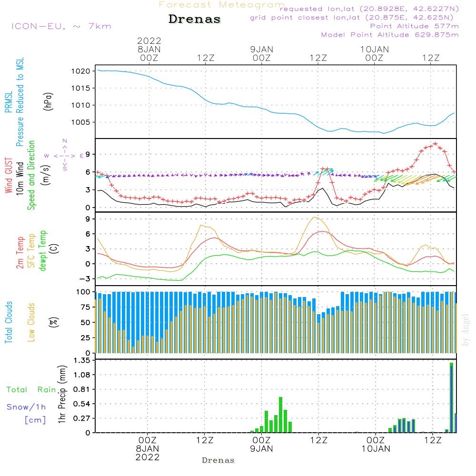The height and width of the screenshot is (476, 476).
Task: Select the '1.35' precipitation axis value
Action: 82,360
